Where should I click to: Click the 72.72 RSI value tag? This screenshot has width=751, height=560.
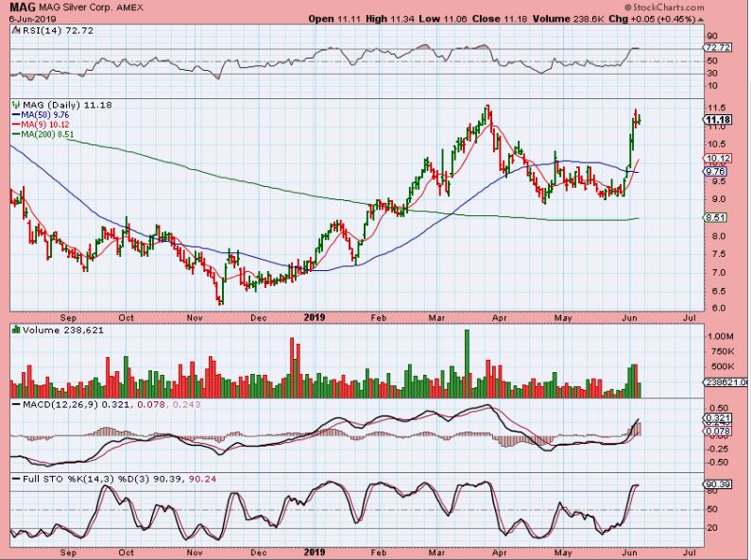(718, 47)
